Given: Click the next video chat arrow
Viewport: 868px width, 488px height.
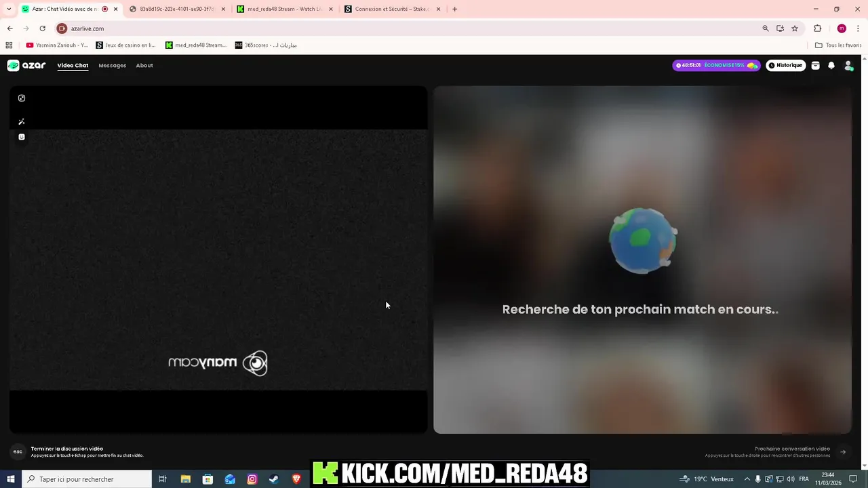Looking at the screenshot, I should (x=843, y=452).
